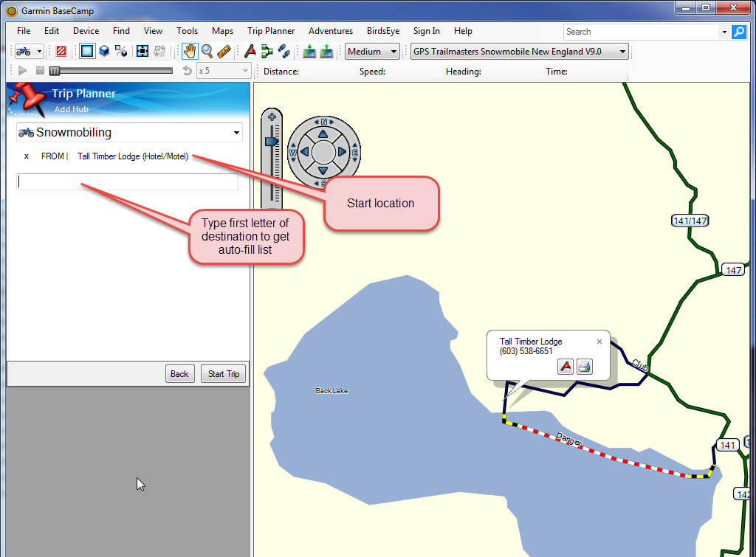Image resolution: width=756 pixels, height=557 pixels.
Task: Click the destination text input field
Action: pos(127,181)
